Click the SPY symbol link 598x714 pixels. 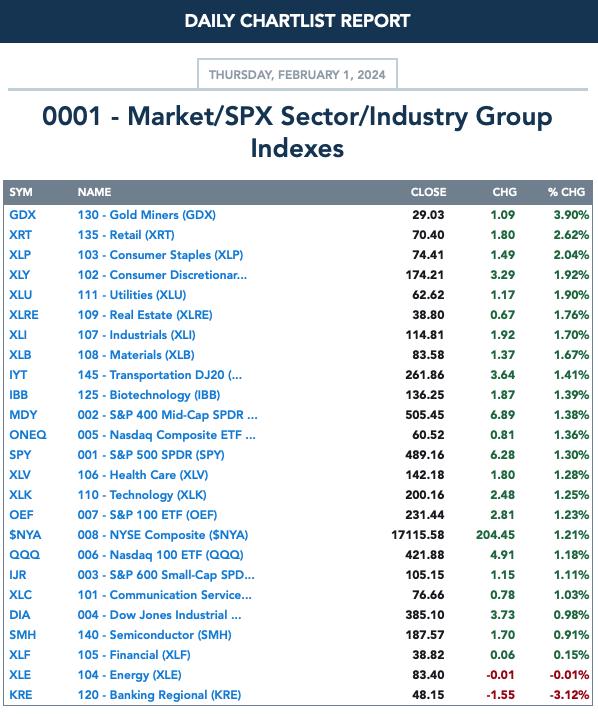[20, 455]
